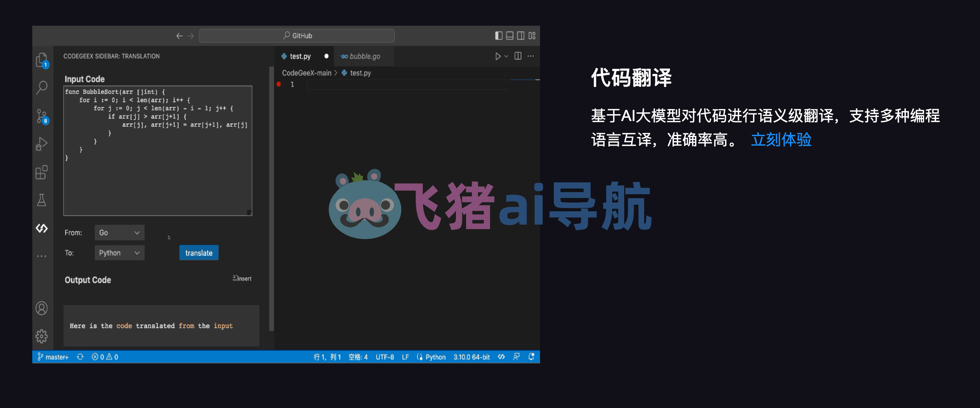Toggle the secondary side bar layout icon
980x408 pixels.
pyautogui.click(x=521, y=36)
